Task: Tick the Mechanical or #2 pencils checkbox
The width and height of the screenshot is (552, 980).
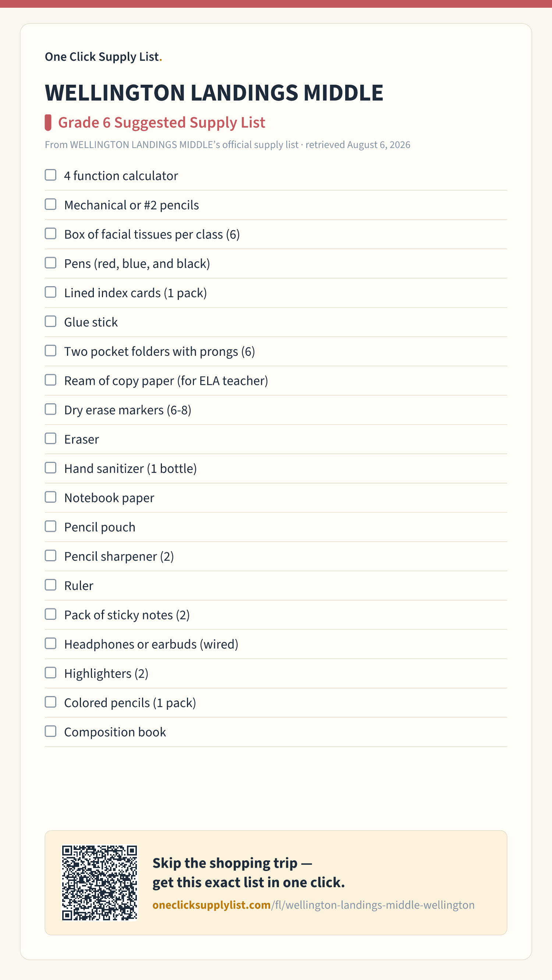Action: pyautogui.click(x=50, y=204)
